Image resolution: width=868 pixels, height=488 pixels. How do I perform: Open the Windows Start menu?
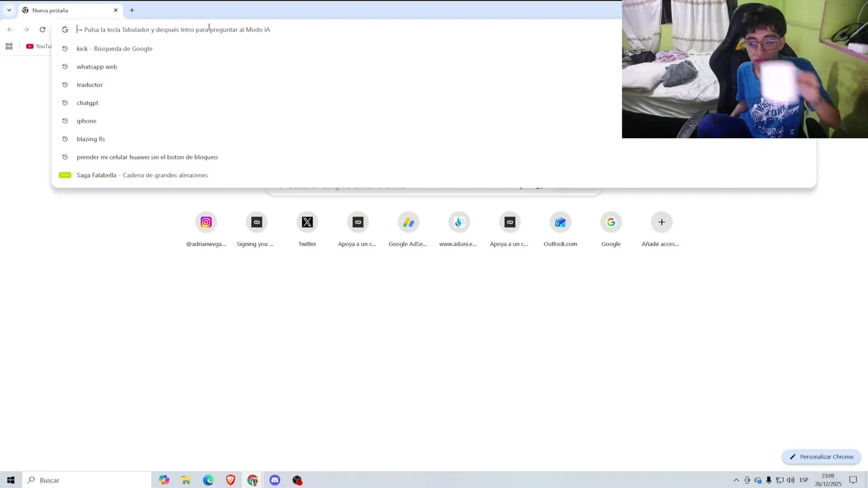pyautogui.click(x=11, y=480)
